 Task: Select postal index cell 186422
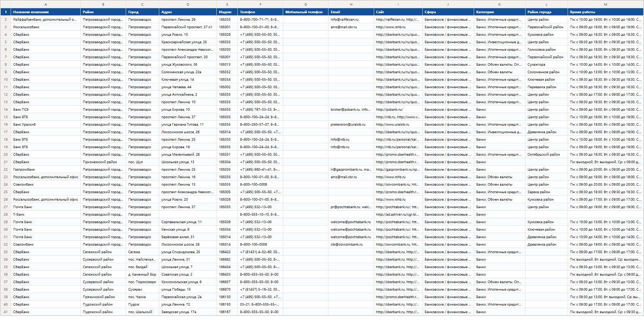pyautogui.click(x=227, y=252)
